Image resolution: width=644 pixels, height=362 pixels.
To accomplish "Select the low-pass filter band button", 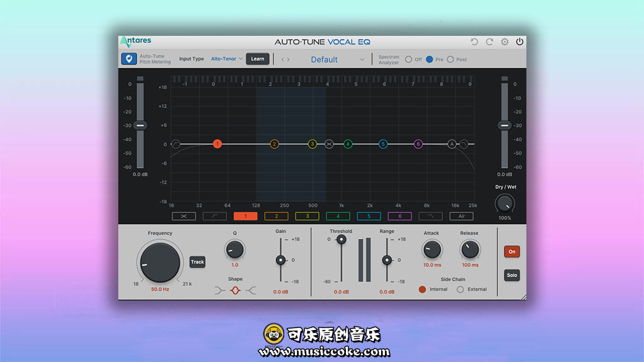I will point(430,216).
